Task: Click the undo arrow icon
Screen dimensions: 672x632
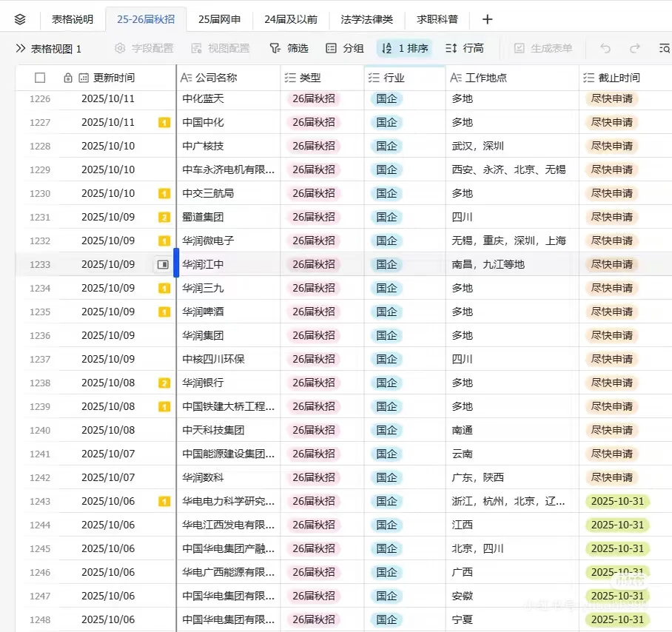Action: [605, 48]
